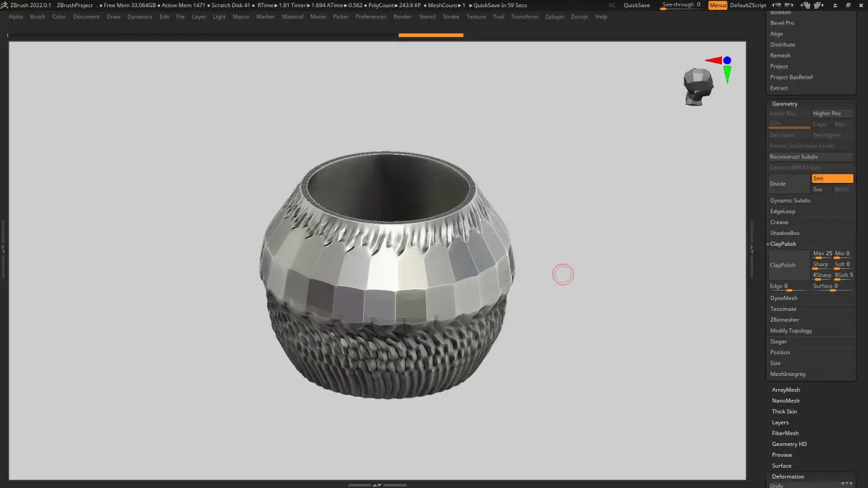Adjust the RSoft slider

[x=843, y=275]
